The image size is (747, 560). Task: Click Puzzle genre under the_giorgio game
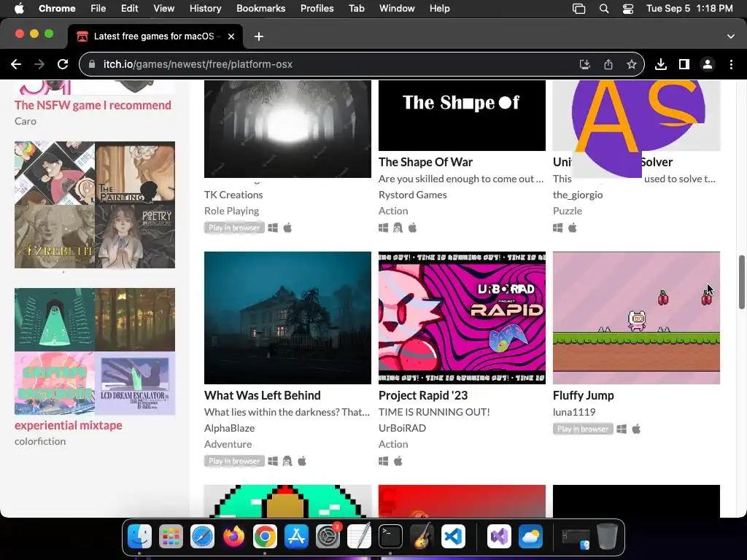tap(568, 211)
